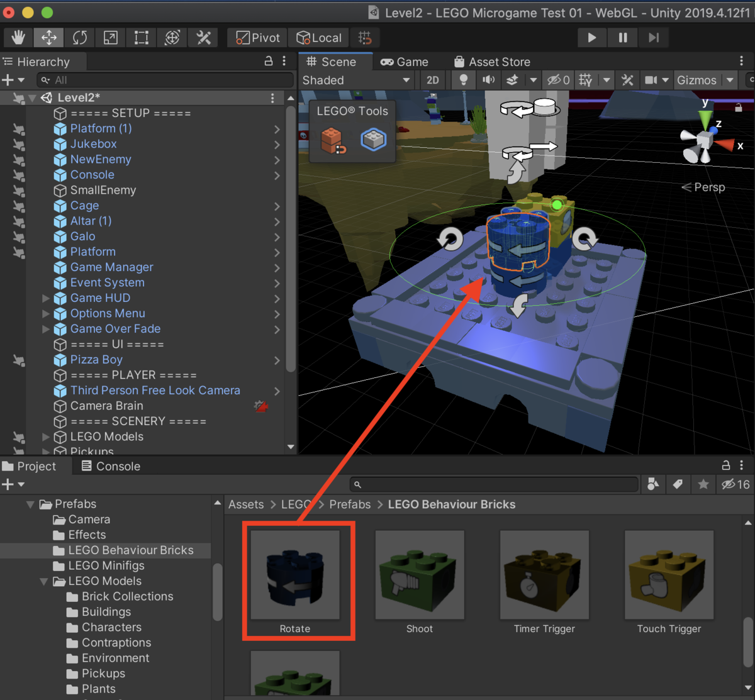This screenshot has width=755, height=700.
Task: Step one frame forward
Action: click(654, 38)
